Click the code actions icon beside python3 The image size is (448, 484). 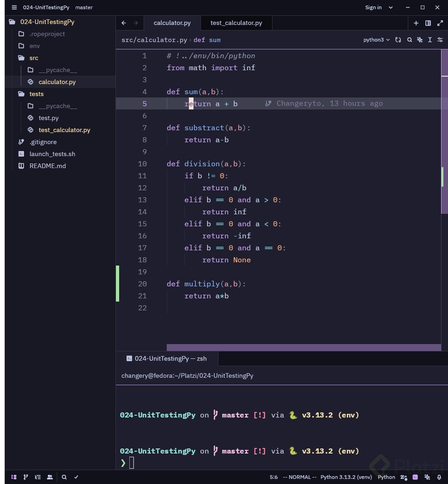click(398, 40)
